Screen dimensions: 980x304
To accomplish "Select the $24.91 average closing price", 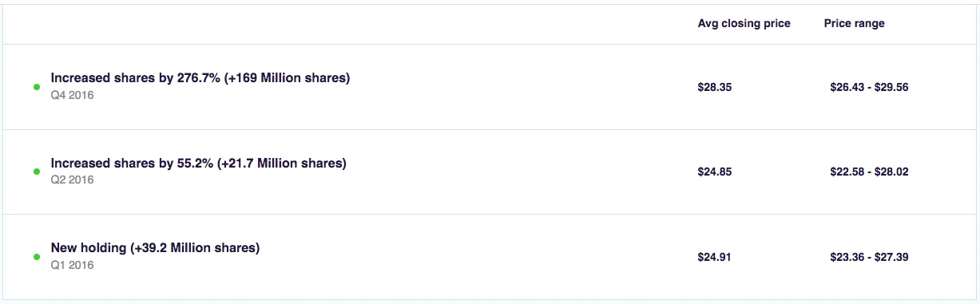I will (x=715, y=257).
